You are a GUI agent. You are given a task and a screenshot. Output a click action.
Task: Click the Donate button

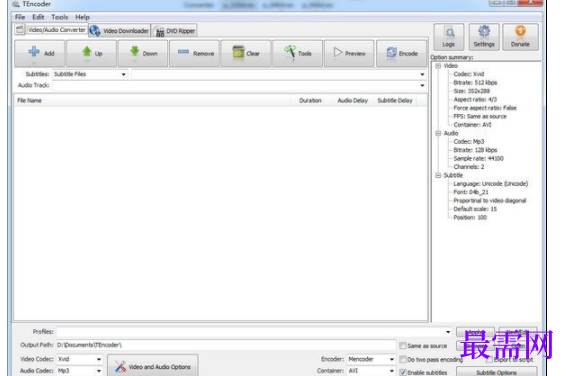(520, 37)
